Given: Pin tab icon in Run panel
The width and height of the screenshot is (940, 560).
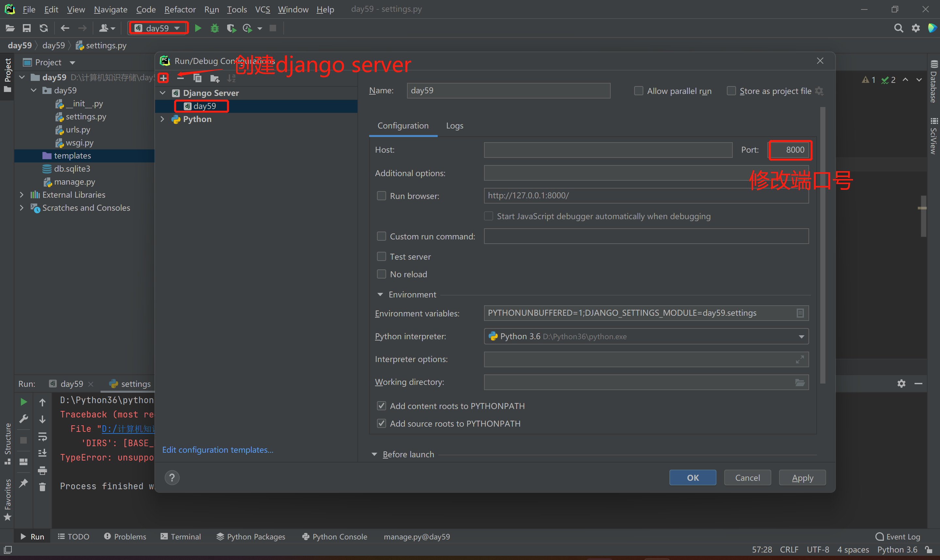Looking at the screenshot, I should coord(23,483).
